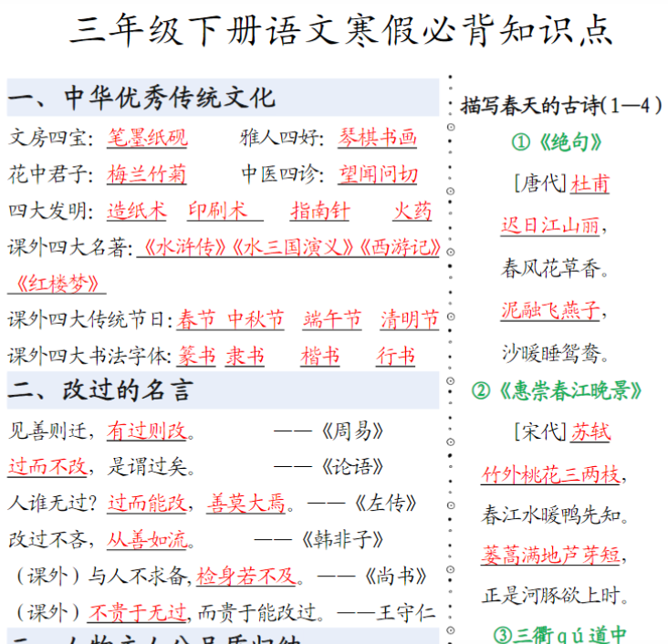Select the book title 《红楼梦》
This screenshot has height=644, width=668.
(57, 284)
